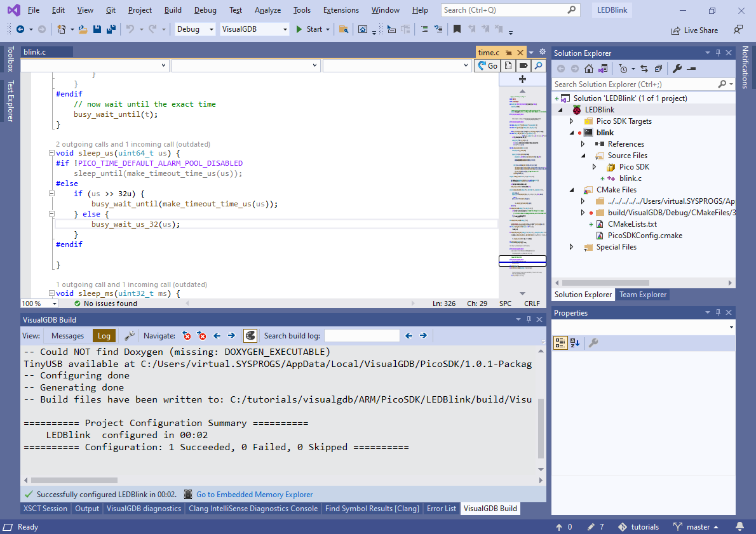Click the Open File folder icon
Image resolution: width=756 pixels, height=534 pixels.
(x=83, y=29)
